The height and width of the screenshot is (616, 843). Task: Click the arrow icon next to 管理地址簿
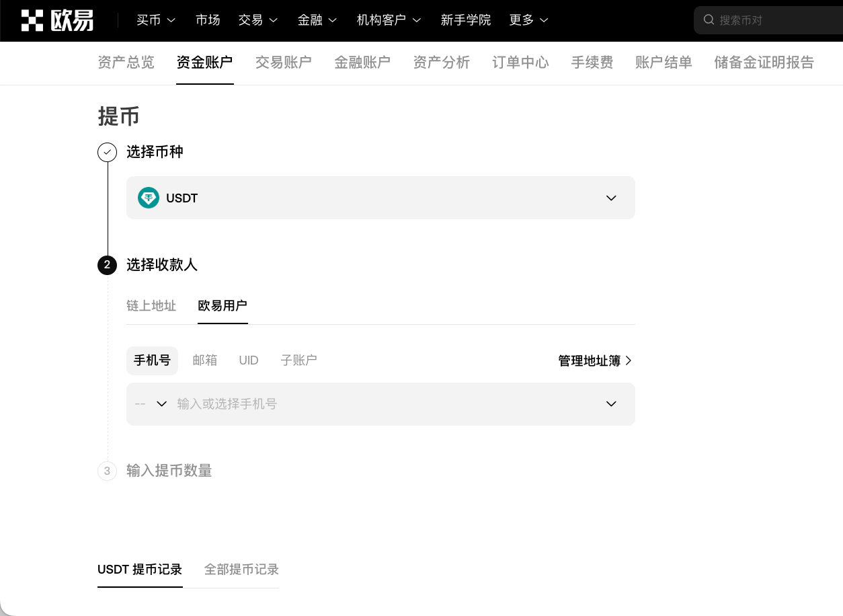[x=629, y=360]
